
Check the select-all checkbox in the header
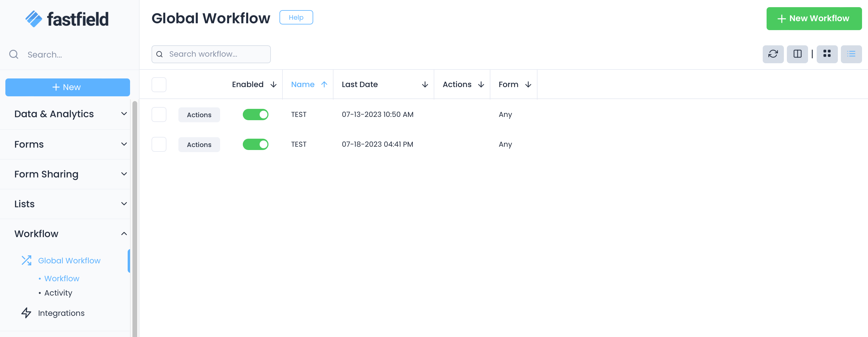coord(159,85)
